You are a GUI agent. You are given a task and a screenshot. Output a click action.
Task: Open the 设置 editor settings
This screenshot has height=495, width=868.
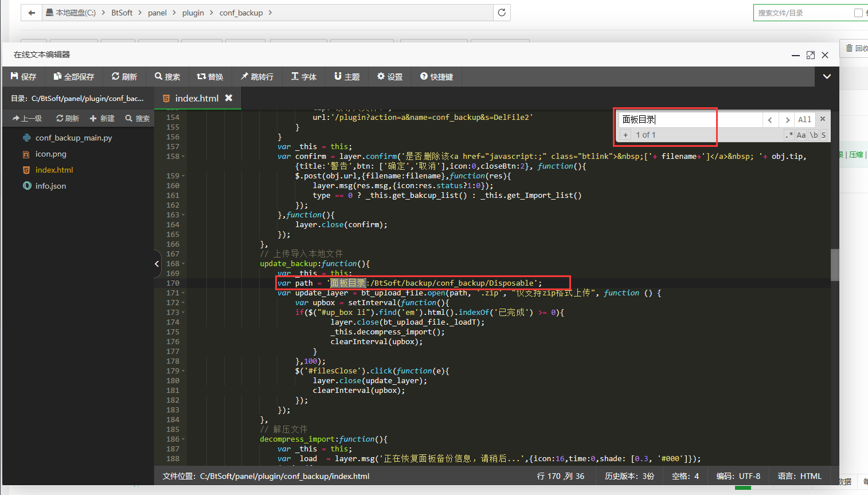[x=390, y=76]
